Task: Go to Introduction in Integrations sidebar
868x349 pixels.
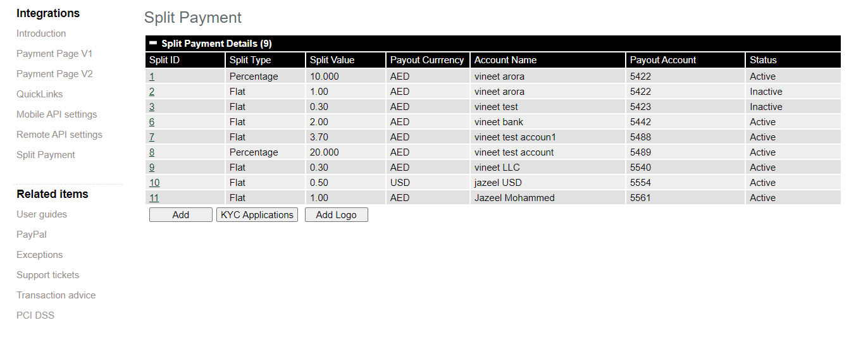Action: 41,34
